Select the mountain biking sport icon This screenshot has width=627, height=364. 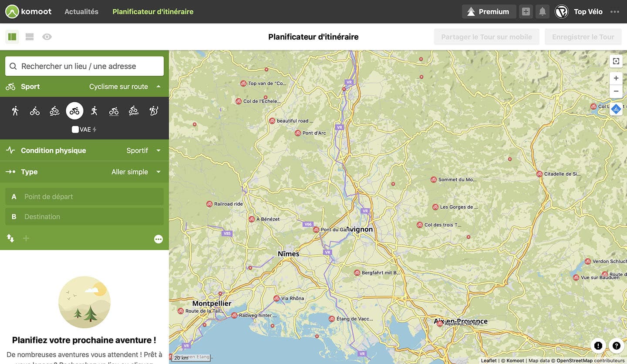[x=54, y=111]
